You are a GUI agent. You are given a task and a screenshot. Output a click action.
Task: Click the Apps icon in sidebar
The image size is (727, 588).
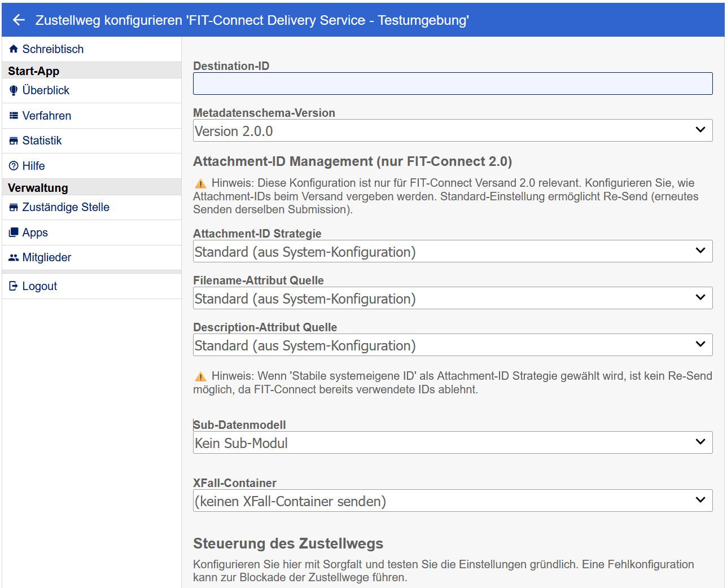pos(14,232)
